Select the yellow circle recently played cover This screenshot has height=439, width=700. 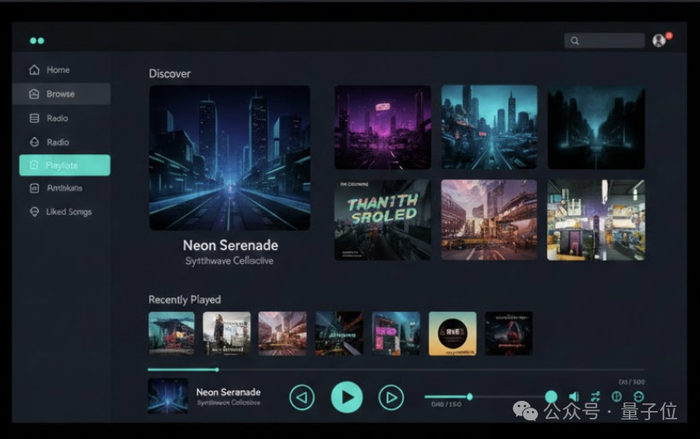452,334
